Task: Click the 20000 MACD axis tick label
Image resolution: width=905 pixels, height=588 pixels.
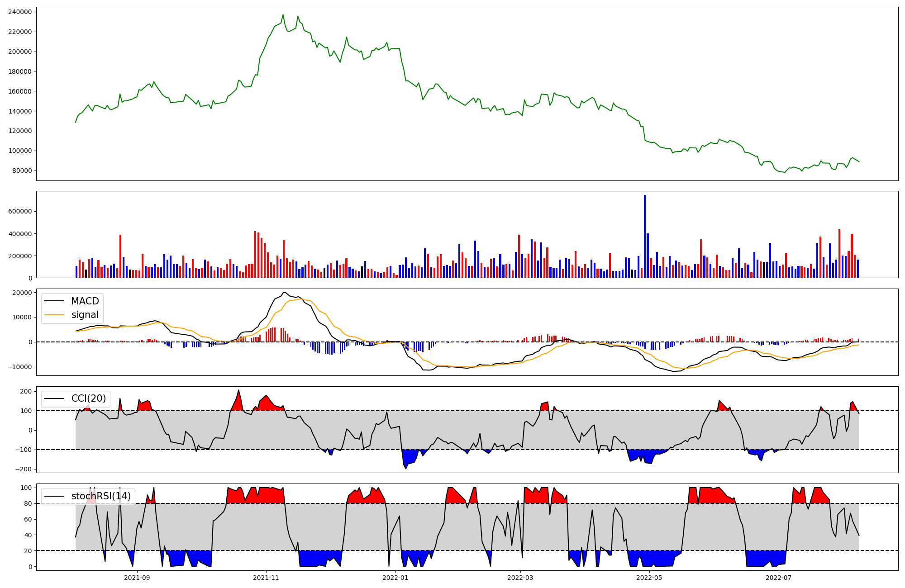Action: 22,293
